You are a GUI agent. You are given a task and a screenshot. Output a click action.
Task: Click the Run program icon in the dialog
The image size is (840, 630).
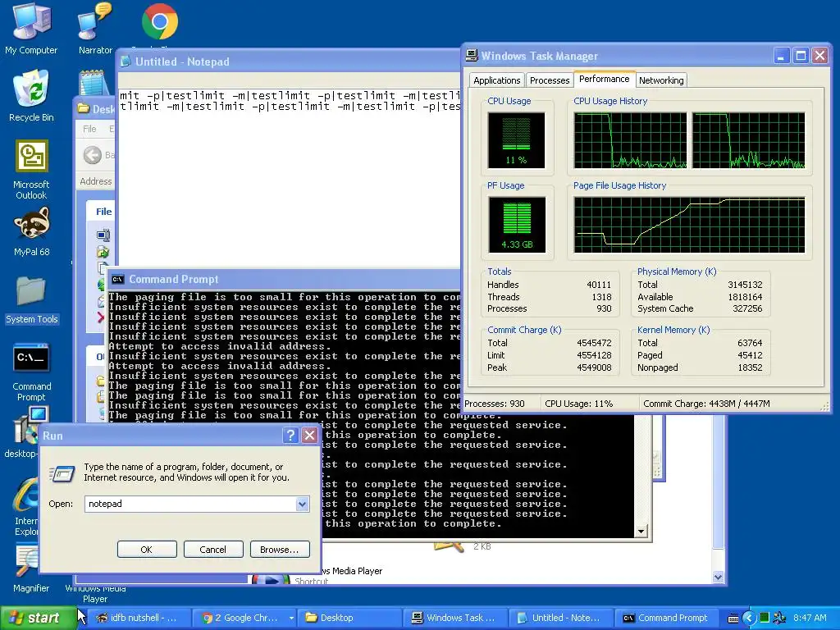tap(62, 472)
